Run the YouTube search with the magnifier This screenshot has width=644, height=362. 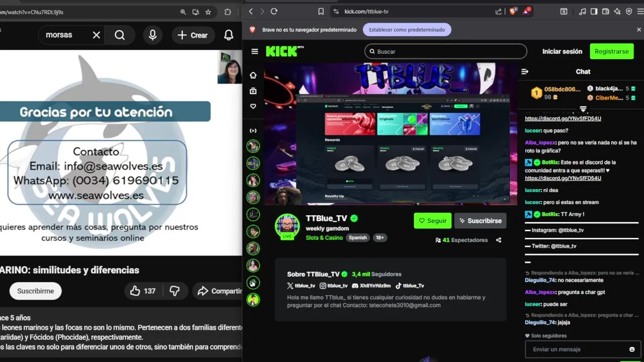[x=120, y=35]
